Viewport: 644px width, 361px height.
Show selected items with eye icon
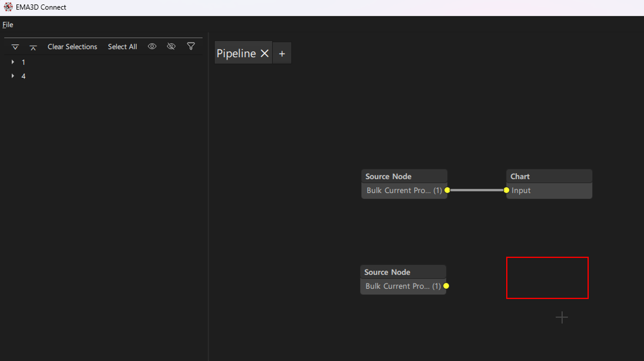click(152, 47)
